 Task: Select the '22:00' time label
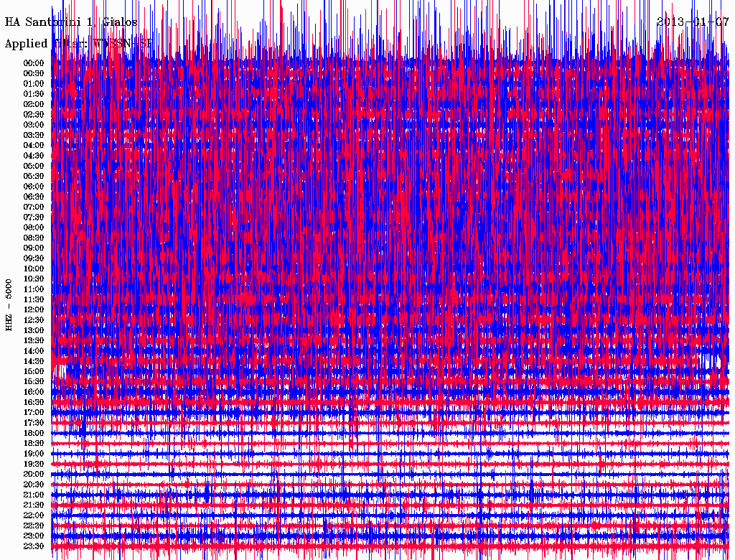pyautogui.click(x=34, y=515)
